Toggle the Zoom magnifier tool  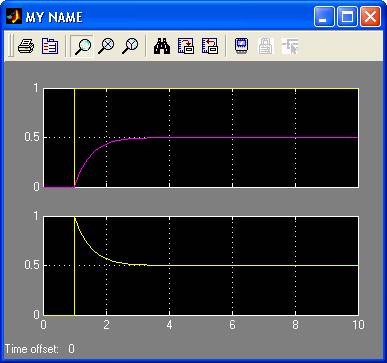83,46
